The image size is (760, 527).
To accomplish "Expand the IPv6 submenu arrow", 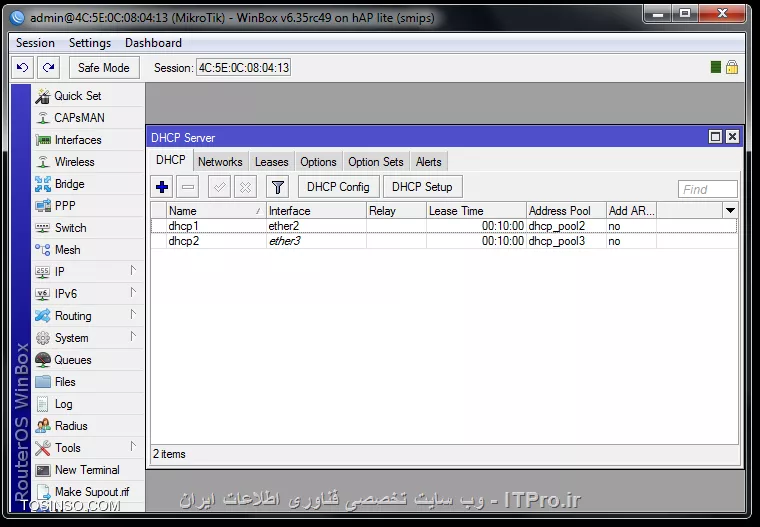I will tap(133, 292).
